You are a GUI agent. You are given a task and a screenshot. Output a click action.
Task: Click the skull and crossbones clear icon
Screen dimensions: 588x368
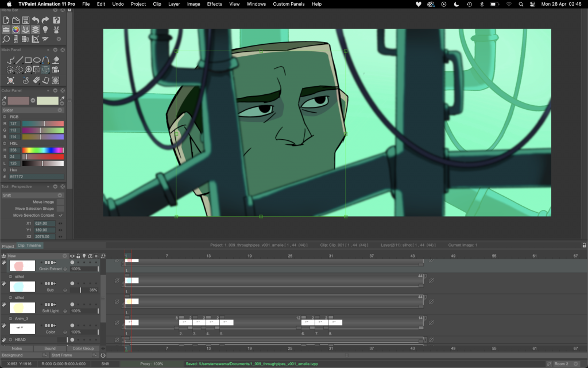coord(10,80)
